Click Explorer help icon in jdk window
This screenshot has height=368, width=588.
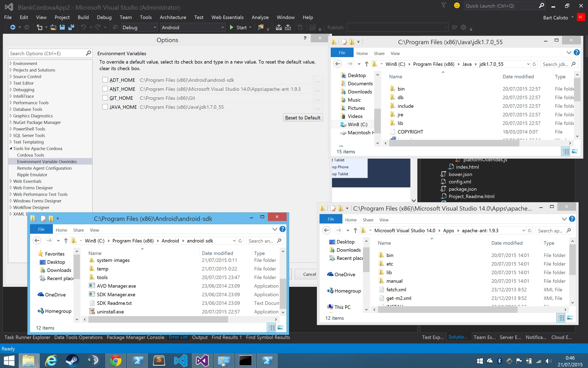[577, 53]
